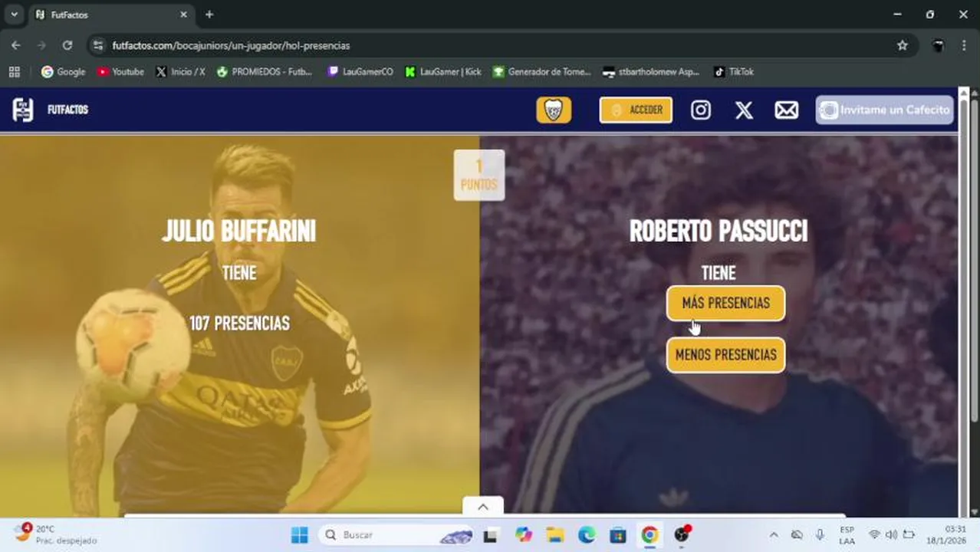Open the Instagram icon link
Screen dimensions: 980x552
[701, 110]
